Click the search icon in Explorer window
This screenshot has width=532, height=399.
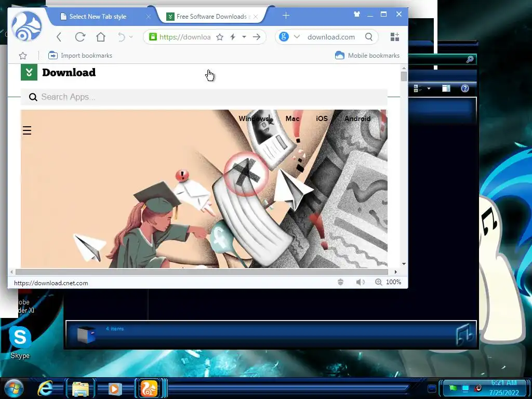[x=470, y=59]
